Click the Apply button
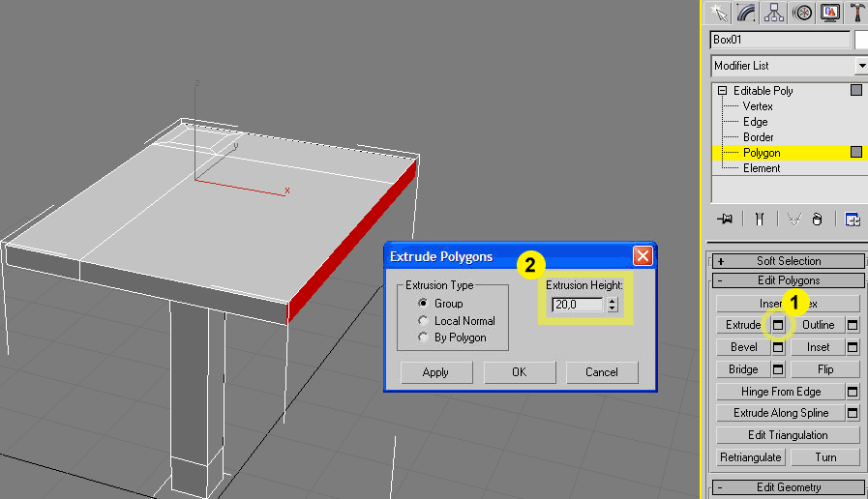 coord(435,372)
